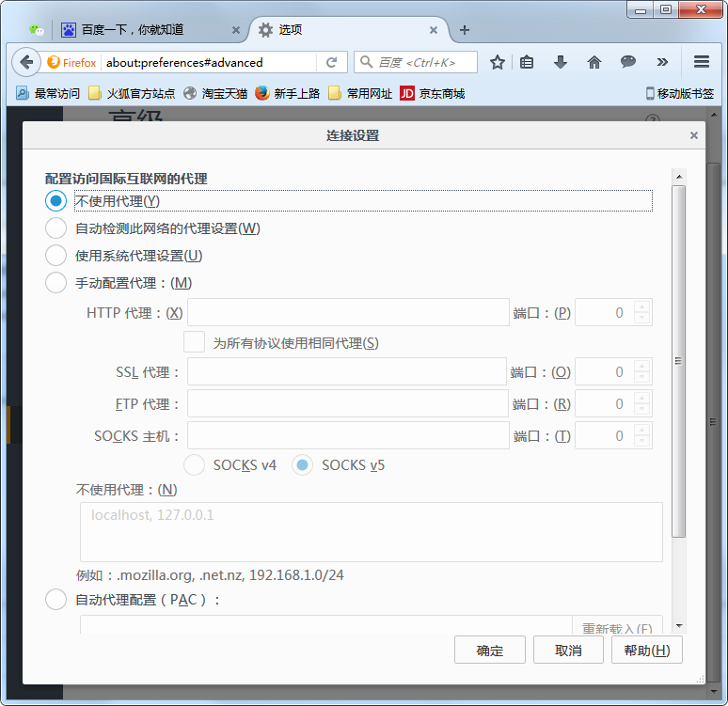Open a new tab with plus button

pyautogui.click(x=465, y=30)
